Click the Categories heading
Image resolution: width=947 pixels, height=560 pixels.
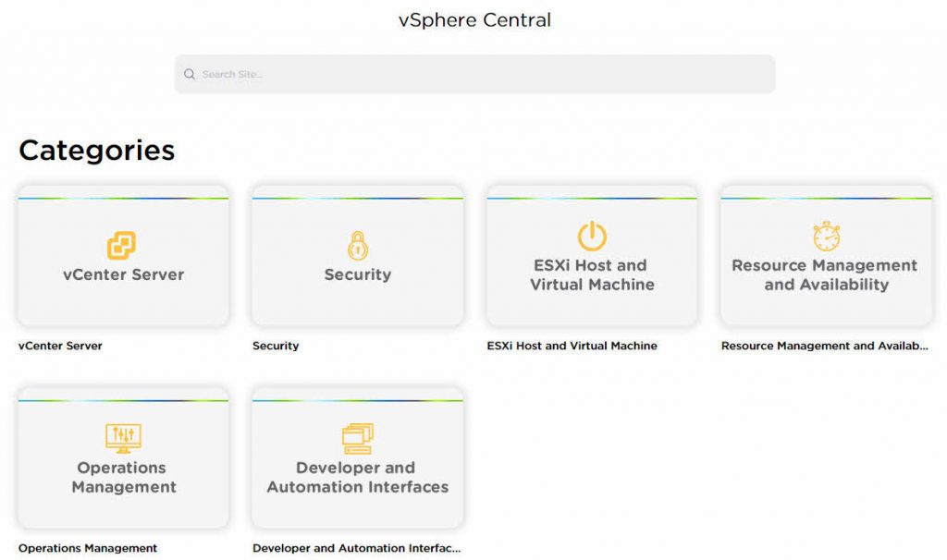click(96, 151)
